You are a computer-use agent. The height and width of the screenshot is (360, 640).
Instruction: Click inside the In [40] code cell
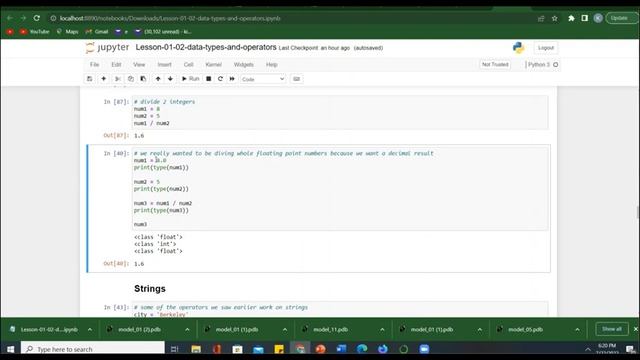pyautogui.click(x=340, y=189)
